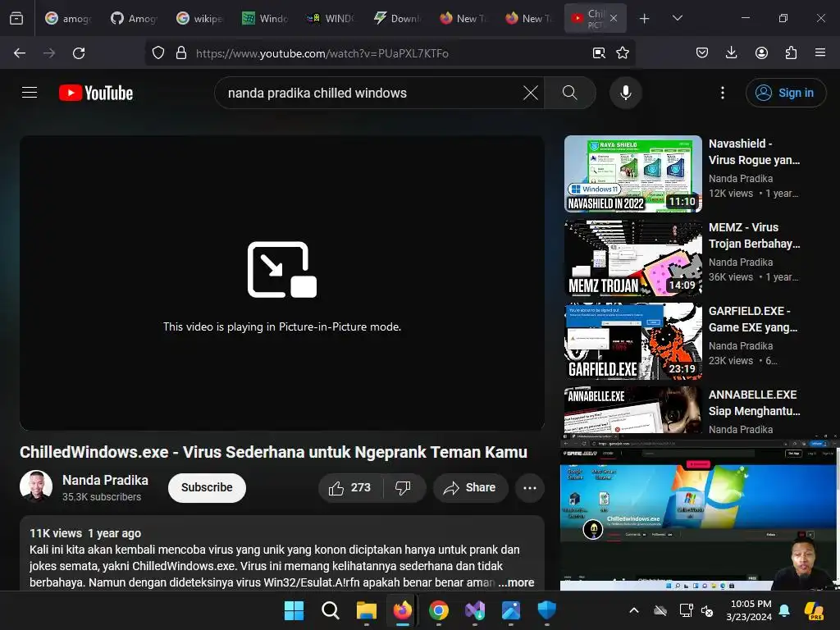Screen dimensions: 840x630
Task: Expand the list all tabs dropdown
Action: pyautogui.click(x=677, y=18)
